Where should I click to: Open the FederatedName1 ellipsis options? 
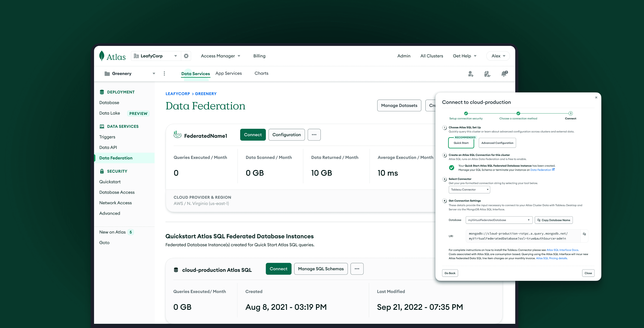pos(314,135)
